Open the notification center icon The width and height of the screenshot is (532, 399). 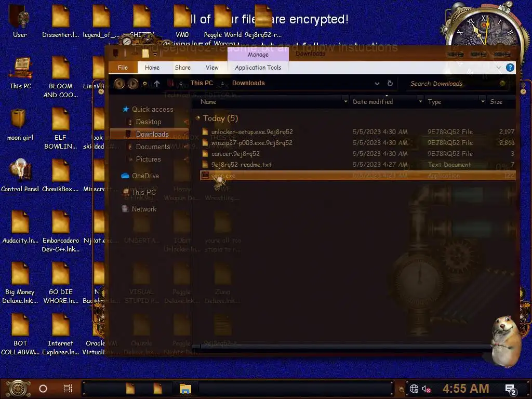coord(510,390)
